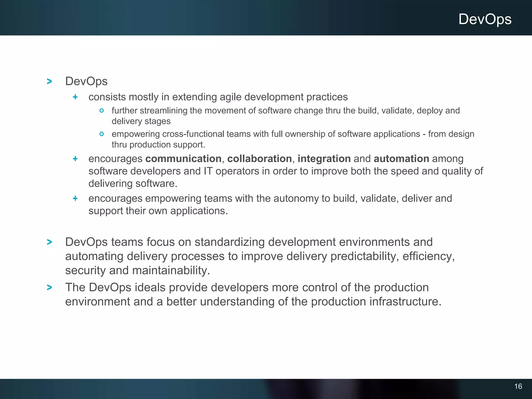Click 'empowering cross-functional teams with full ownership' line
Viewport: 532px width, 399px height.
click(x=293, y=134)
